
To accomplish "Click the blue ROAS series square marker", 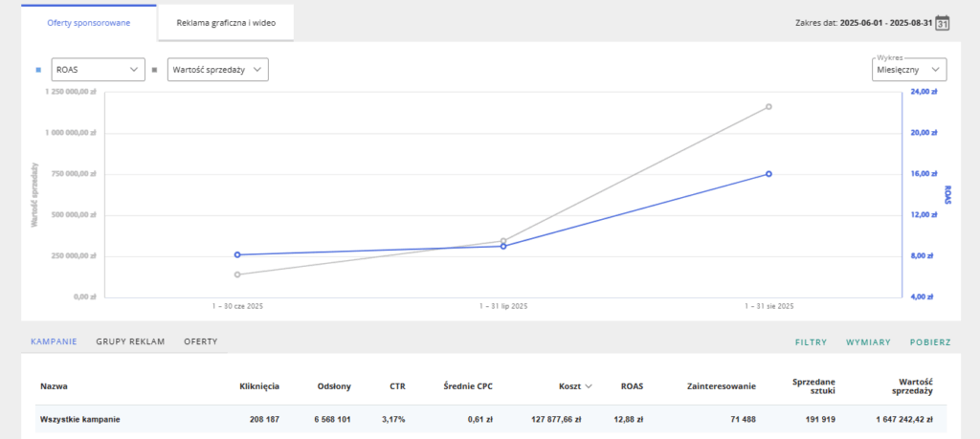I will (38, 70).
